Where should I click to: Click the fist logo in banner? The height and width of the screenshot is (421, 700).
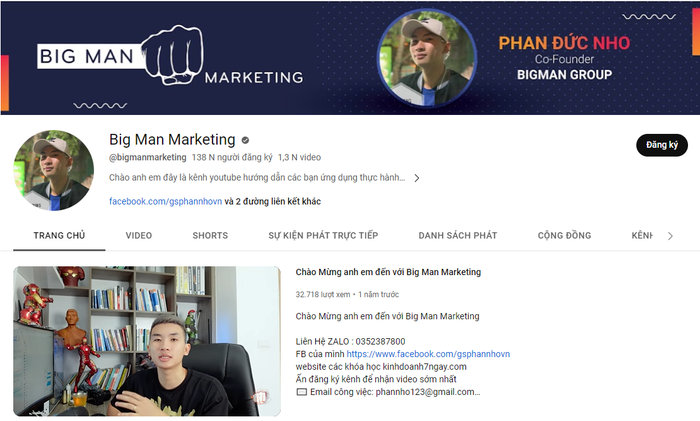(173, 54)
